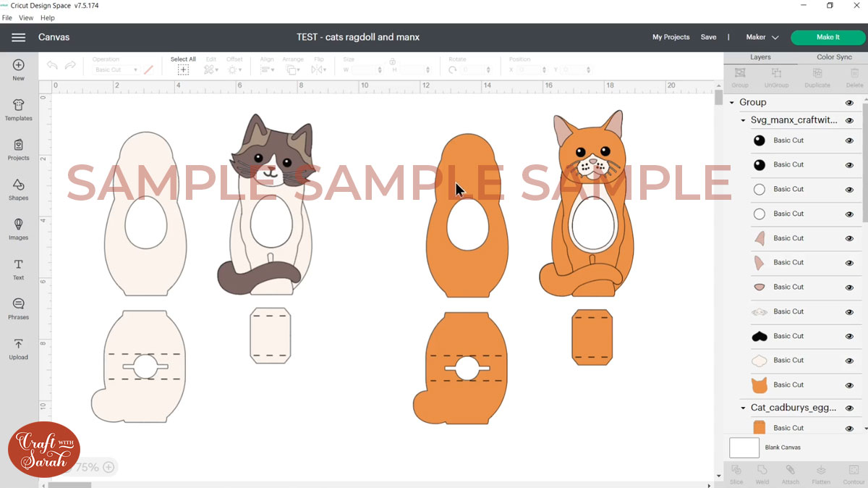
Task: Hide the Group layer visibility
Action: [848, 102]
